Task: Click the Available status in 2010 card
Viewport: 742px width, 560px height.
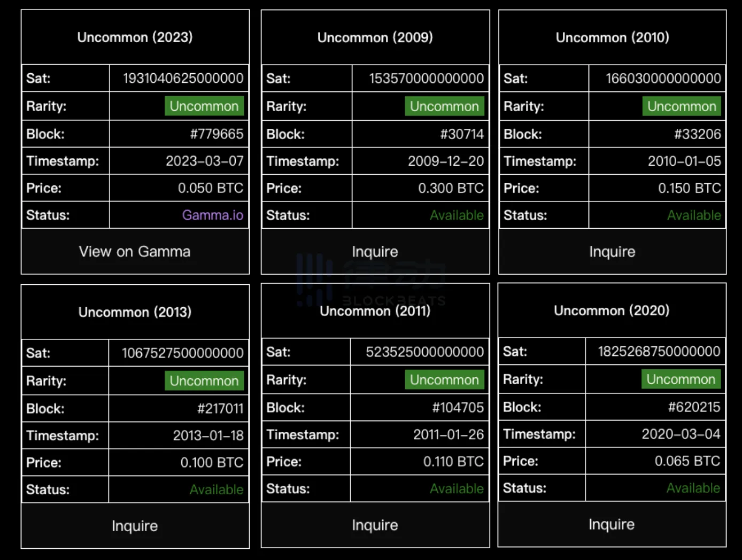Action: 693,215
